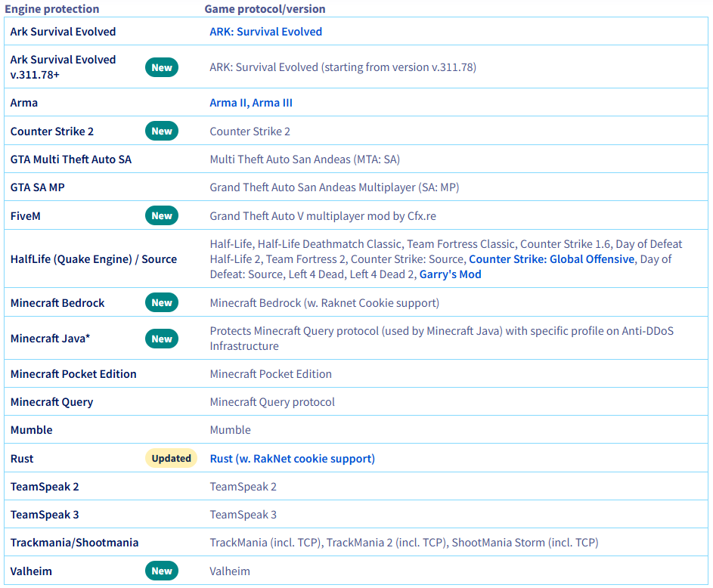Click the HalfLife (Quake Engine) / Source cell
This screenshot has height=588, width=713.
click(94, 259)
